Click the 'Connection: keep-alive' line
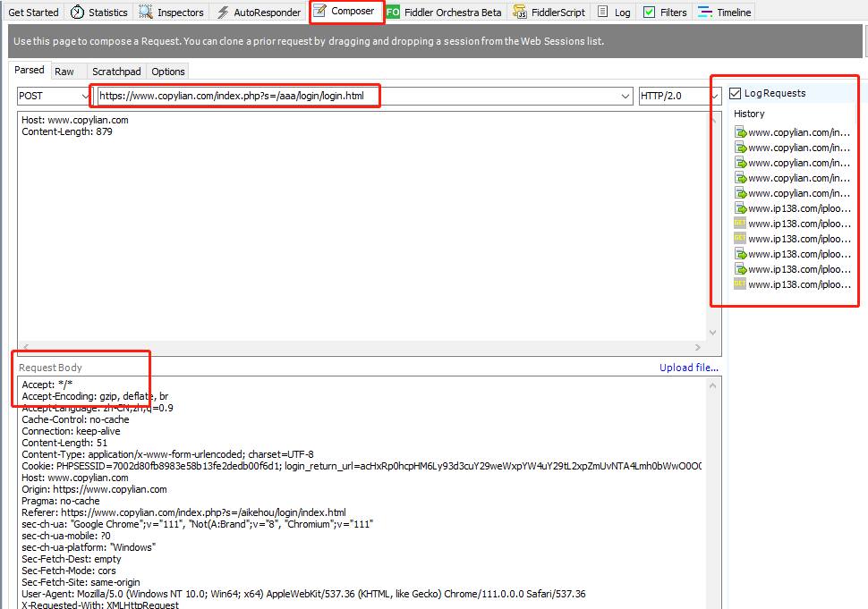The image size is (868, 609). 71,431
